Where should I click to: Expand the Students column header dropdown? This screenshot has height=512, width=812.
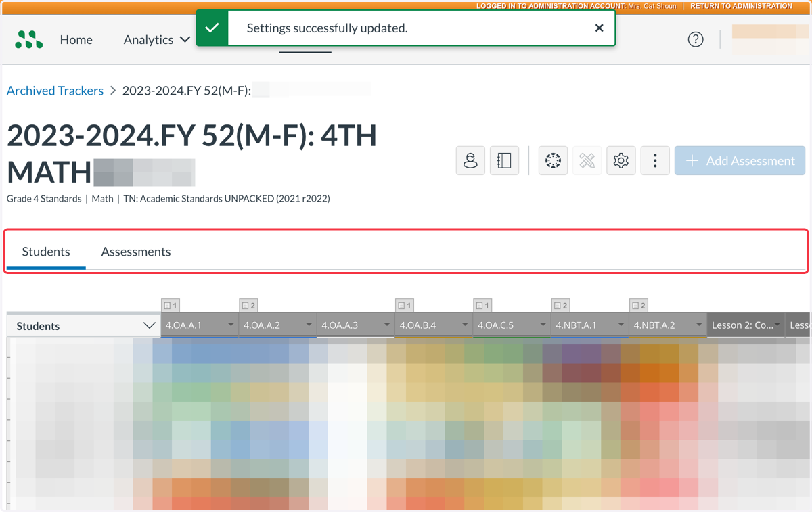[150, 326]
